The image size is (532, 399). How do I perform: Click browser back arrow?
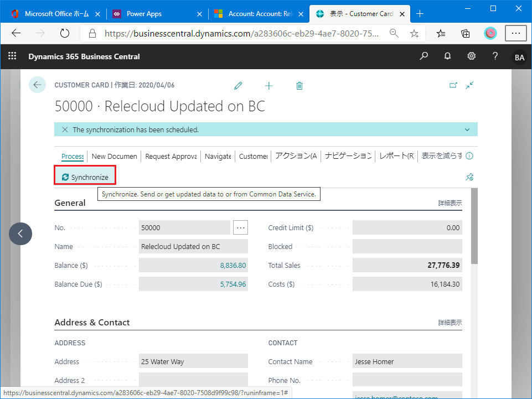(16, 33)
